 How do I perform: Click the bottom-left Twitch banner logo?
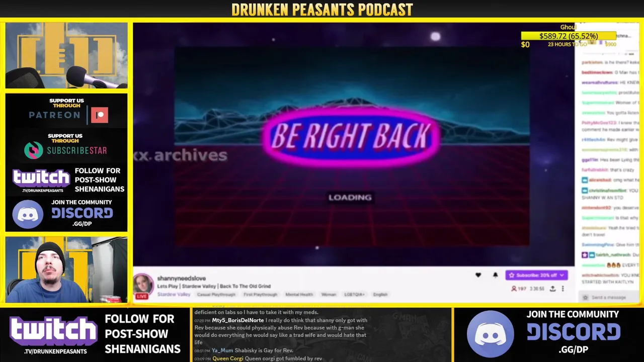tap(53, 331)
